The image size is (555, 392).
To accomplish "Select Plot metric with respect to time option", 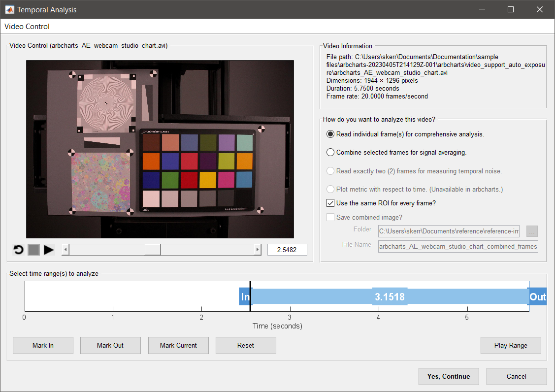I will pos(415,189).
